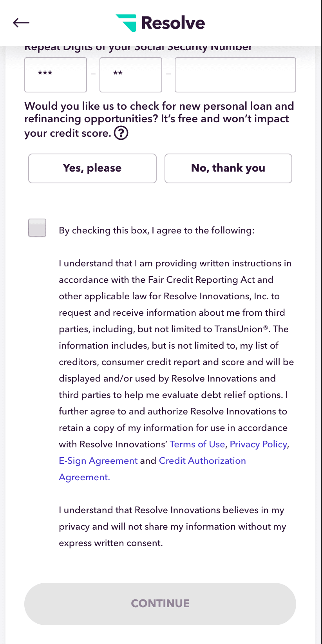322x644 pixels.
Task: Open the Terms of Use link
Action: 197,444
